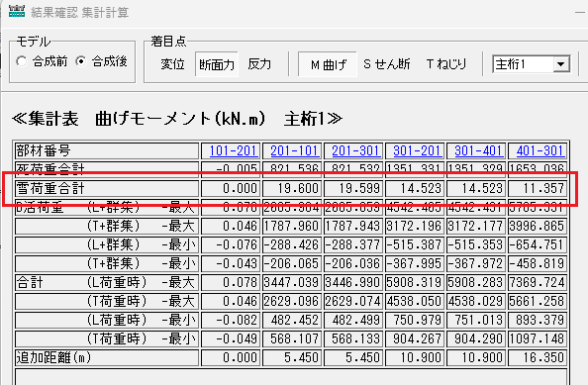
Task: Open member link 201-101
Action: tap(294, 150)
